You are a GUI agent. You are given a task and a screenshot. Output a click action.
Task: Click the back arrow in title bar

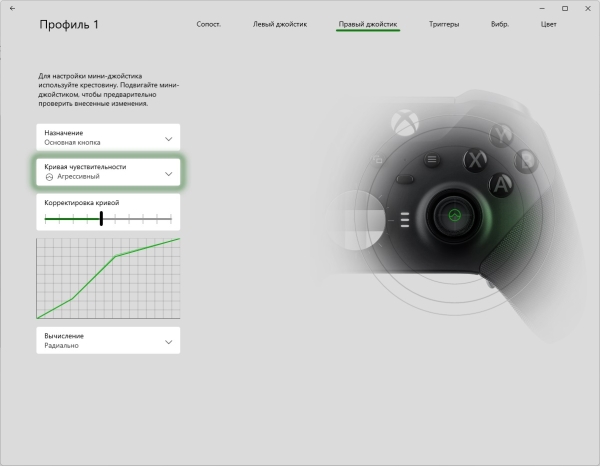[x=12, y=8]
